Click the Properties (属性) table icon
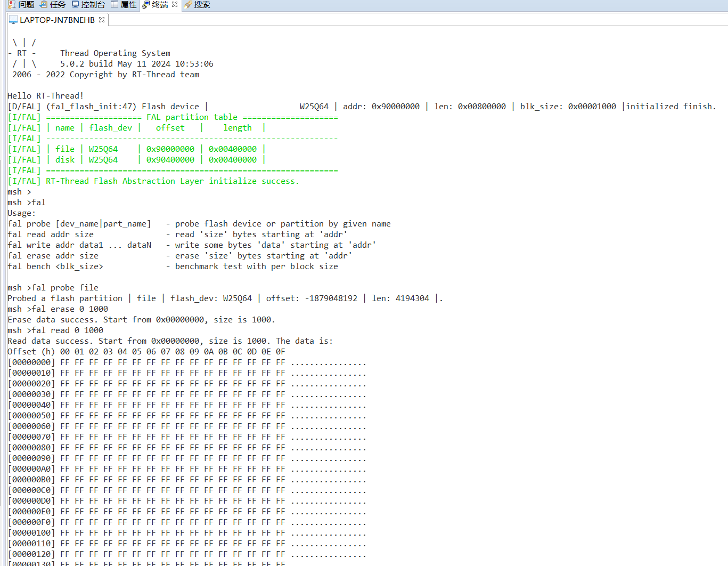 point(114,5)
